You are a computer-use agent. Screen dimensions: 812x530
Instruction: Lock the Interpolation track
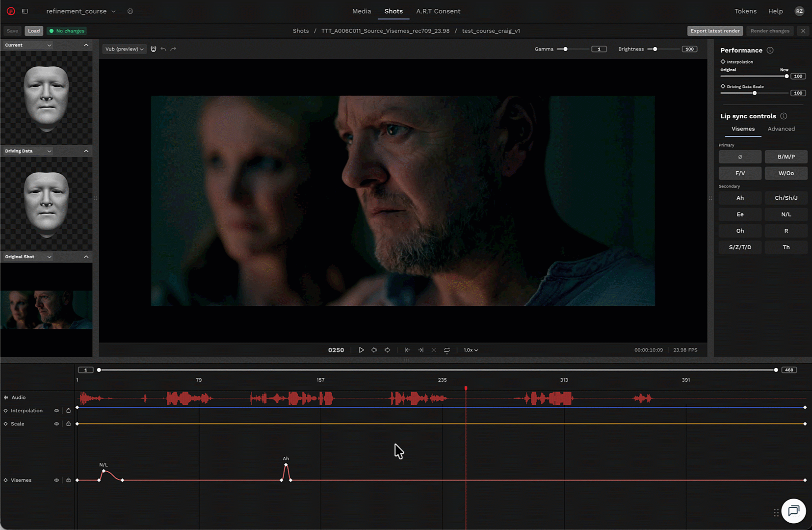(69, 411)
